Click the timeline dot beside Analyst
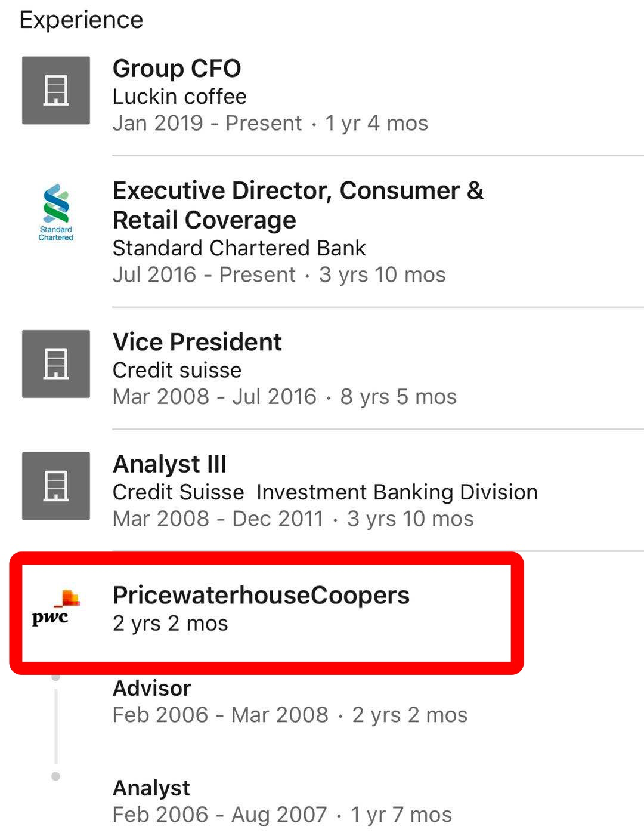644x839 pixels. click(x=56, y=776)
